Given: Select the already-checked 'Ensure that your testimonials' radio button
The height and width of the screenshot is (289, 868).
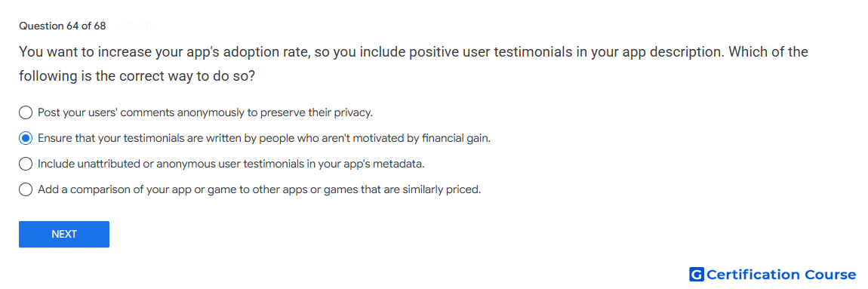Looking at the screenshot, I should (x=26, y=138).
